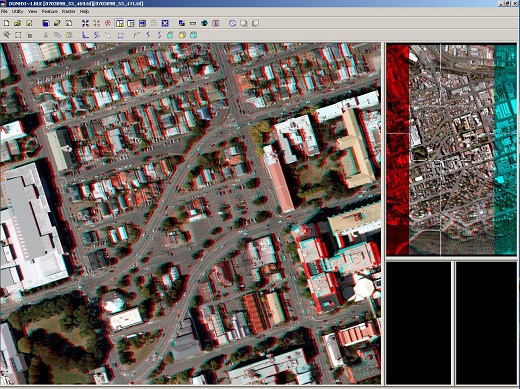Click the New file blank page icon
520x389 pixels.
[x=6, y=23]
